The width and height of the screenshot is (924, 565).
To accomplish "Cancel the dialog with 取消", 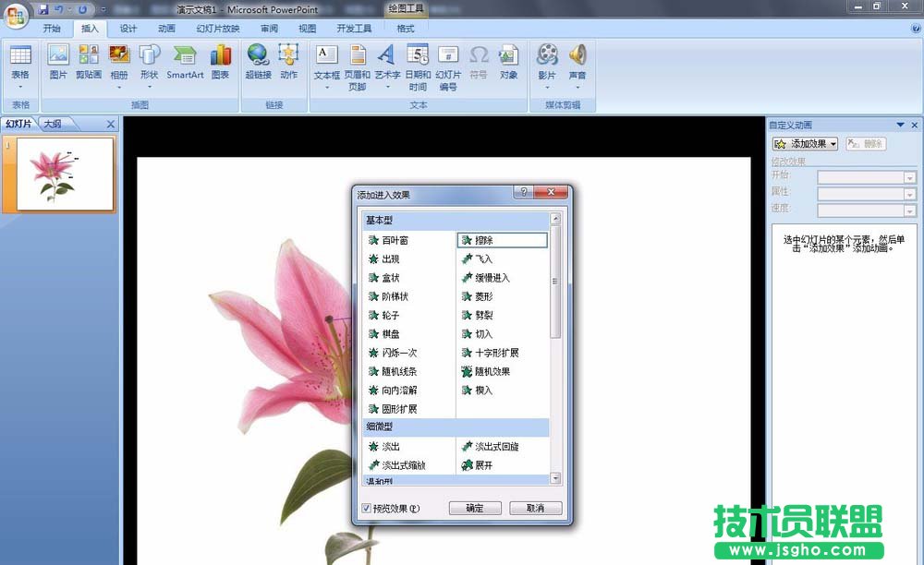I will coord(536,508).
